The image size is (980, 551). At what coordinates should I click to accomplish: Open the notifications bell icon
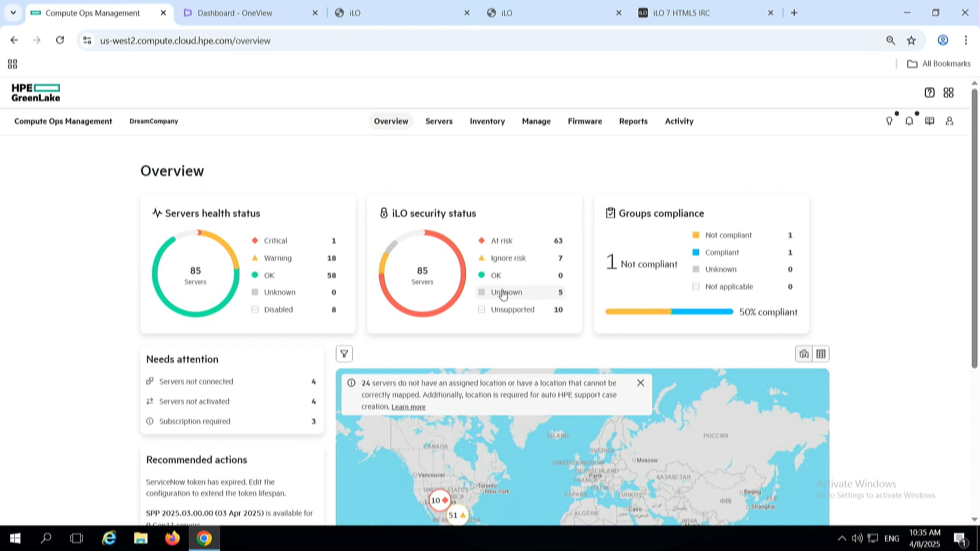tap(909, 121)
